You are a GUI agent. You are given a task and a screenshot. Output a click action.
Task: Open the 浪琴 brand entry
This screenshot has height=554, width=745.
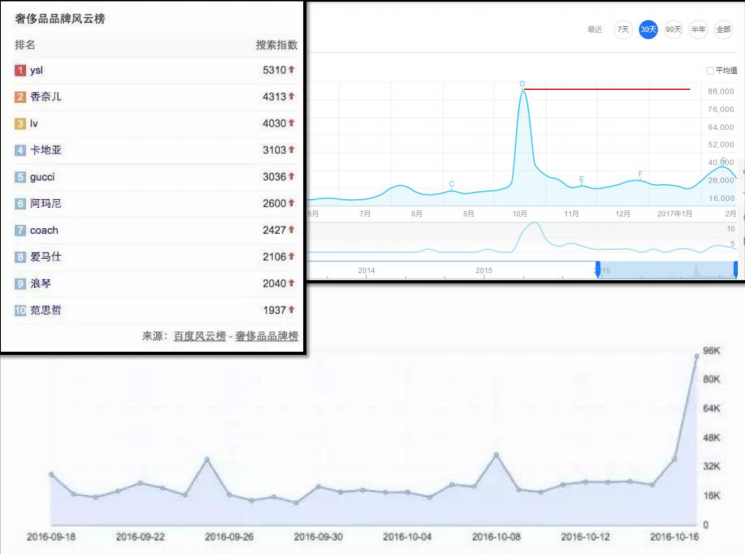click(x=40, y=284)
